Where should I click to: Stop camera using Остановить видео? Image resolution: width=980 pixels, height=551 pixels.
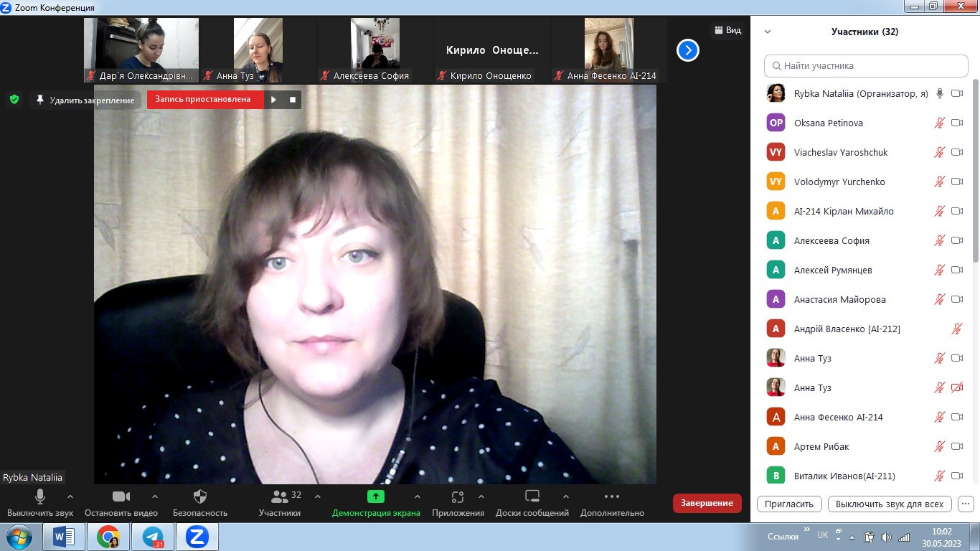[121, 502]
